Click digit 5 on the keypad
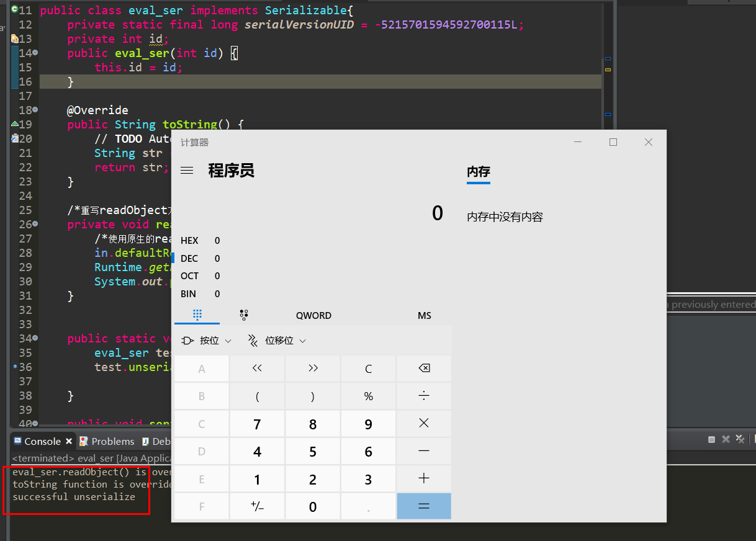This screenshot has width=756, height=541. pyautogui.click(x=313, y=451)
